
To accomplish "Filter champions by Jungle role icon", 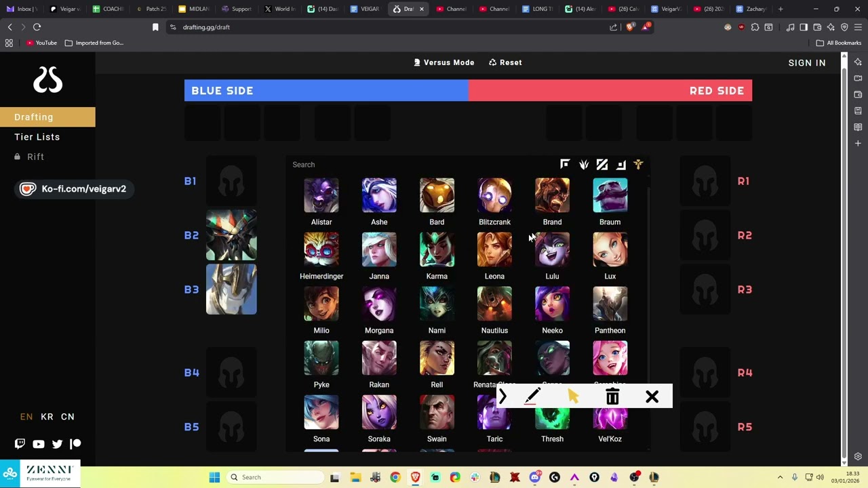I will pos(584,164).
